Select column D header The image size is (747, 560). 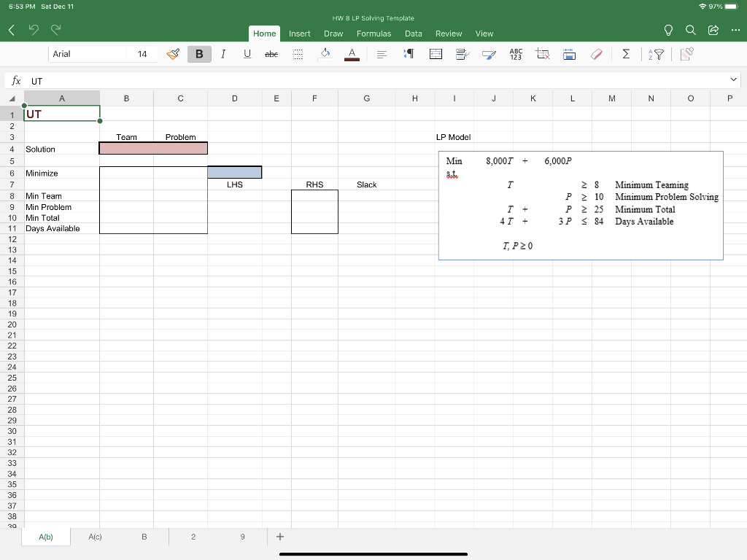(234, 98)
